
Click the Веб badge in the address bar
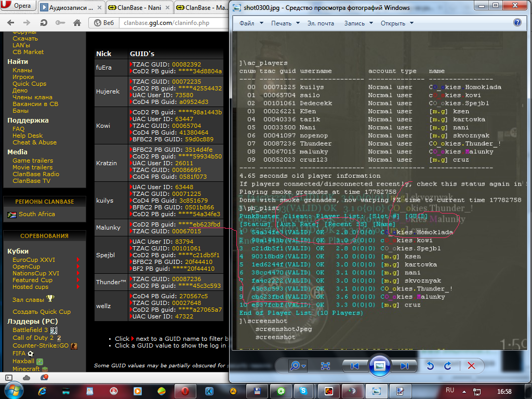[104, 23]
